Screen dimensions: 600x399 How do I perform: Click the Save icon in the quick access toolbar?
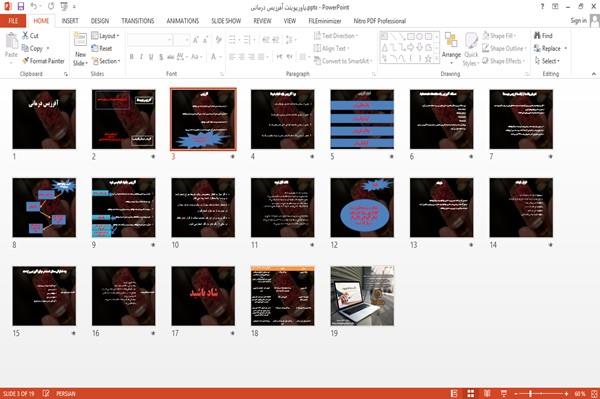coord(21,6)
